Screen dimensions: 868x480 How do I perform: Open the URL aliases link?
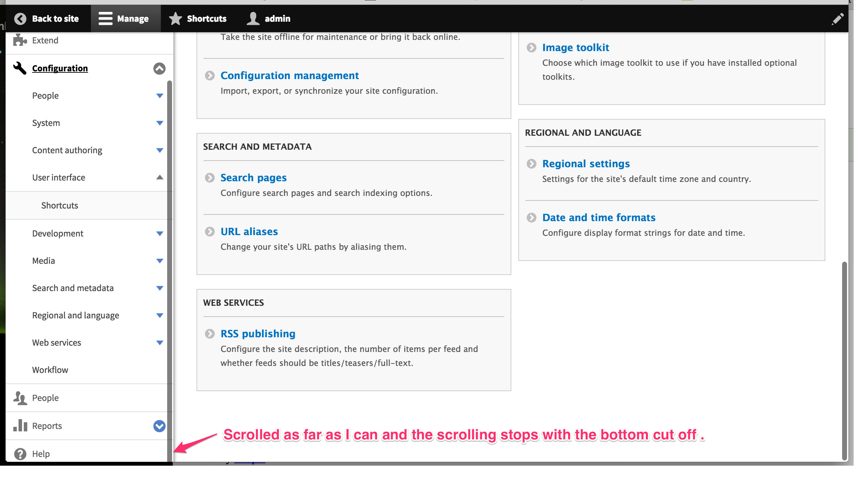[x=249, y=231]
